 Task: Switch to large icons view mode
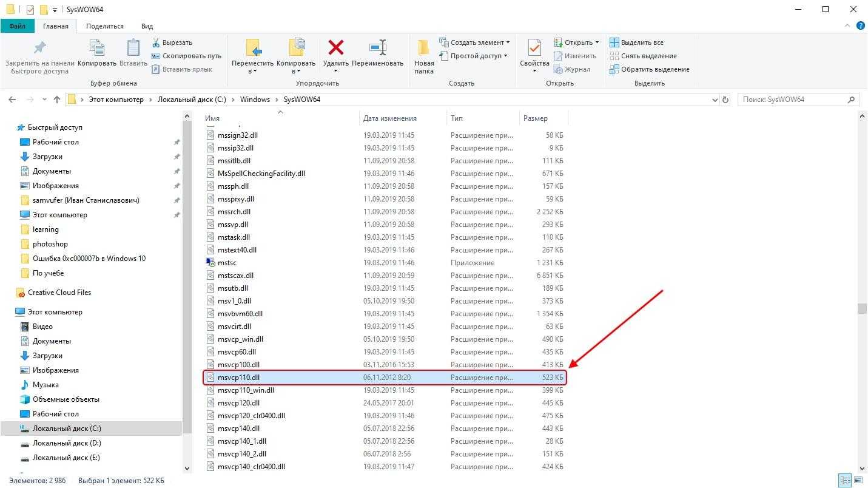click(x=858, y=480)
